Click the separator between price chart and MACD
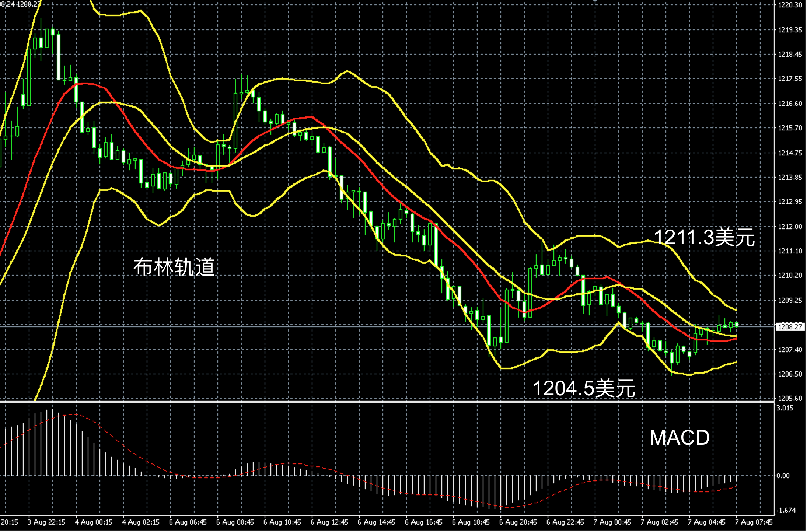The width and height of the screenshot is (807, 532). tap(368, 402)
